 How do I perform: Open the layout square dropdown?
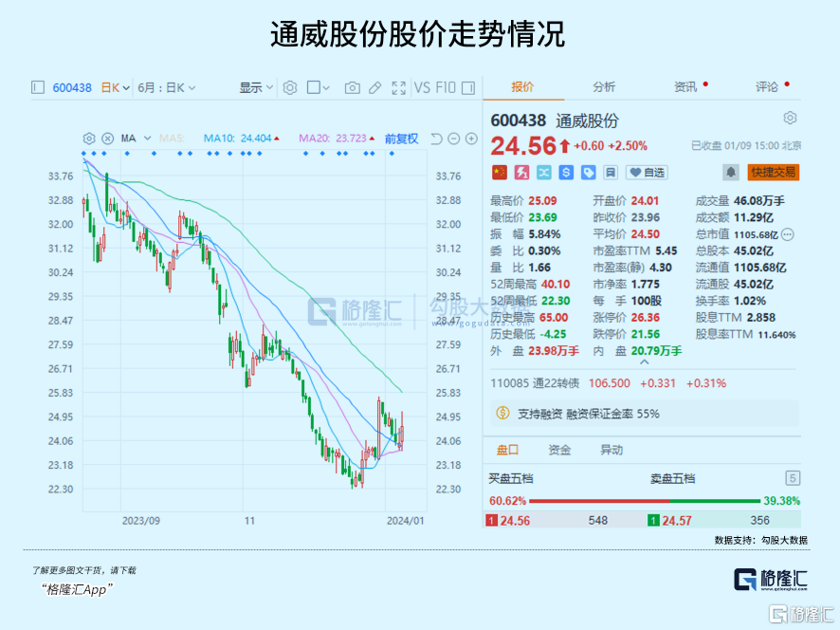click(x=318, y=87)
